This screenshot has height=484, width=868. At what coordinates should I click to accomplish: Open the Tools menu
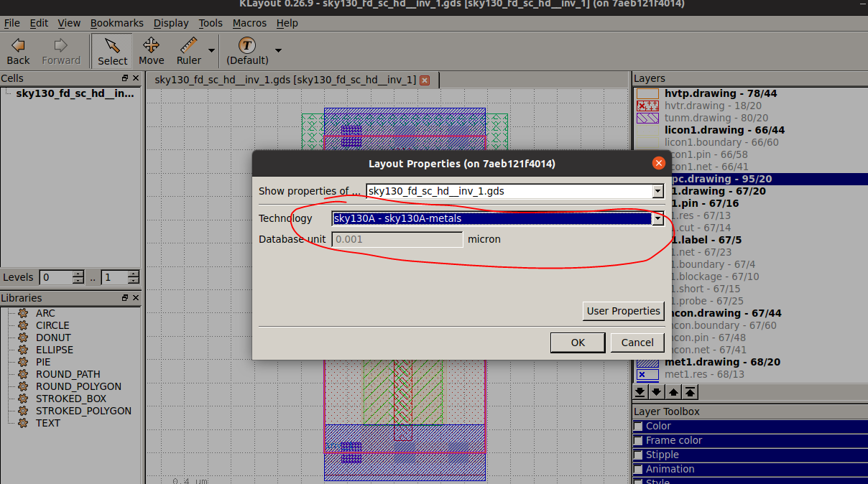tap(211, 23)
